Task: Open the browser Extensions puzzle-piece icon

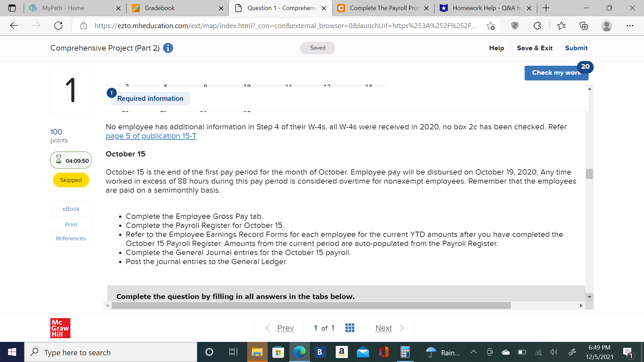Action: click(x=537, y=25)
